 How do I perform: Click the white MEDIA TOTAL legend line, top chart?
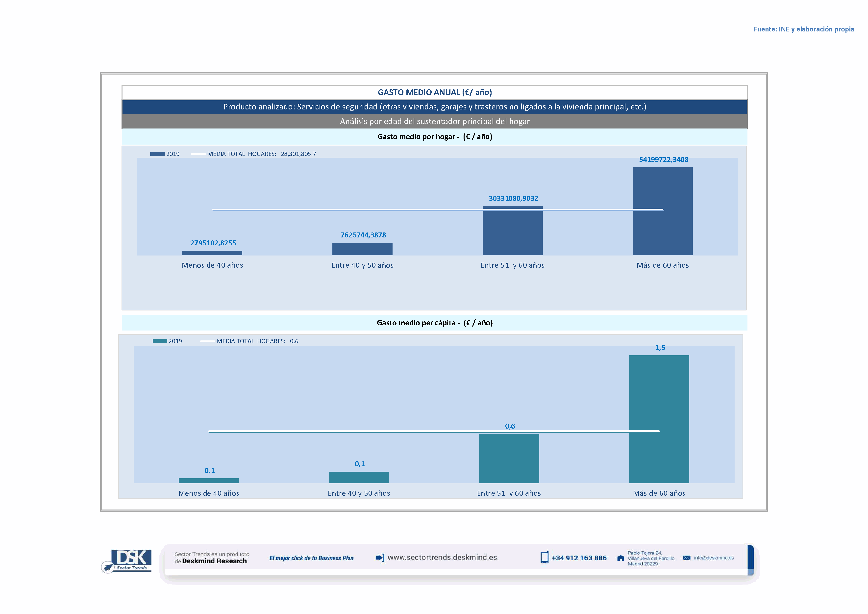(198, 154)
